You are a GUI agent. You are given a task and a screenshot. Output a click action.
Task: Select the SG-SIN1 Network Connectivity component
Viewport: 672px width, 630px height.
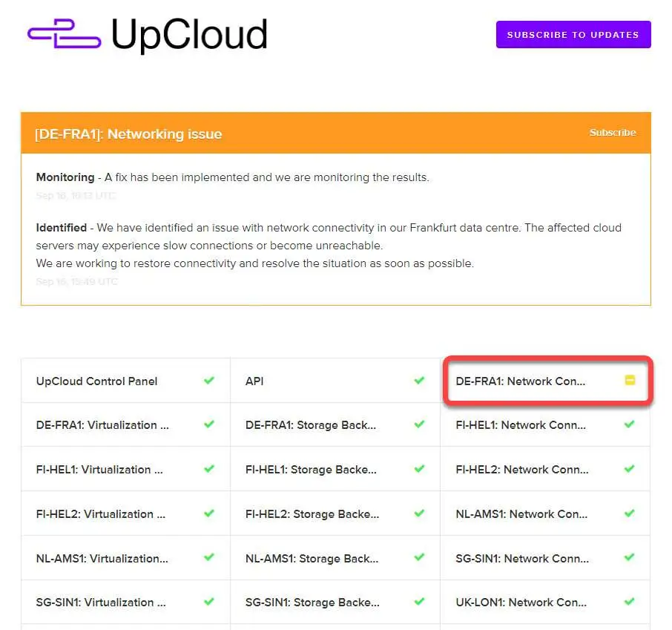click(545, 558)
